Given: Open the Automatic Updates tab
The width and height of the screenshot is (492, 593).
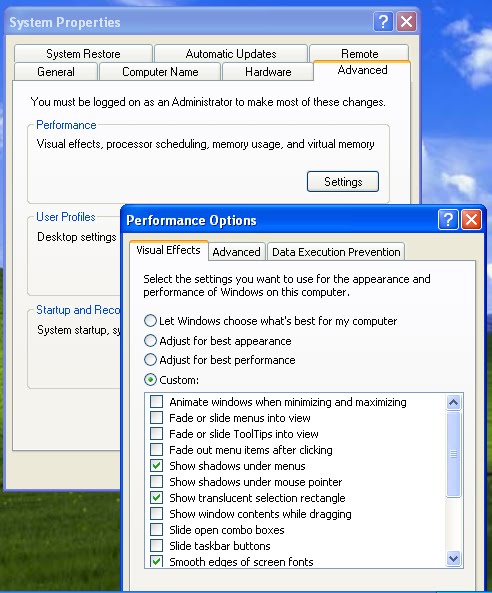Looking at the screenshot, I should (x=231, y=54).
